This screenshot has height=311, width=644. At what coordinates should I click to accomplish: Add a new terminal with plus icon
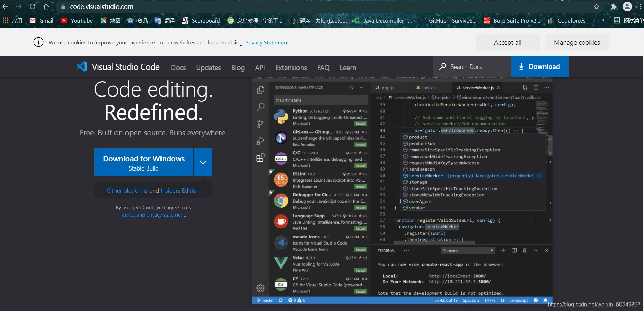coord(503,250)
